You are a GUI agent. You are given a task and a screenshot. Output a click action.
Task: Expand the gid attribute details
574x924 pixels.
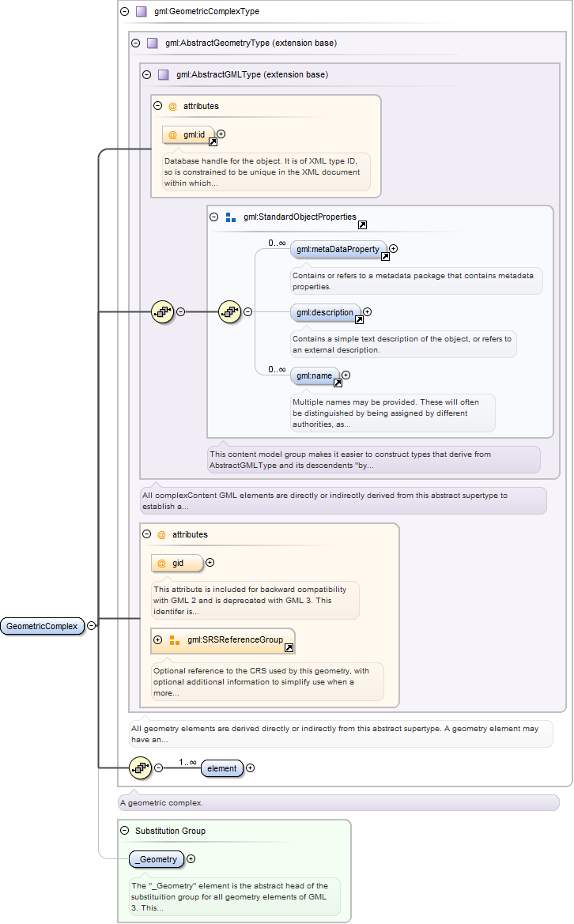point(210,563)
